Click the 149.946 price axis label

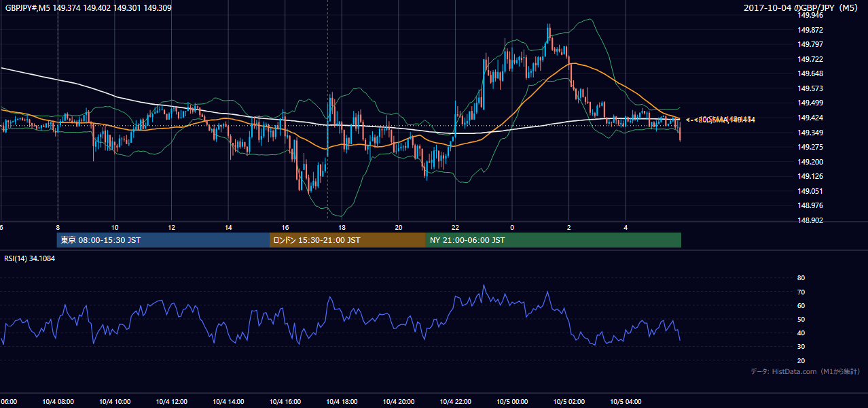[x=810, y=15]
